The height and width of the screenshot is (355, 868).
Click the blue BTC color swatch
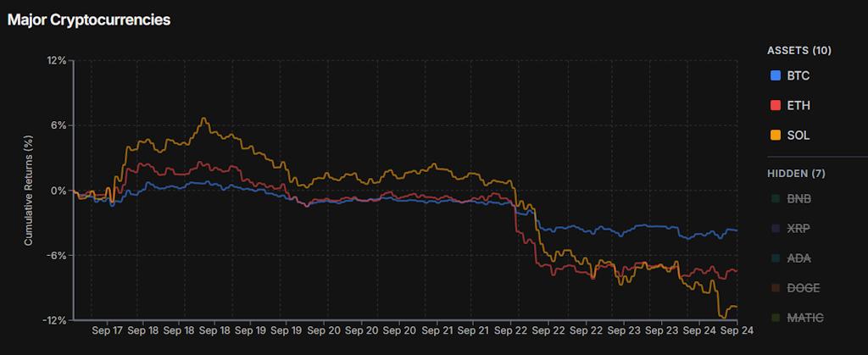775,76
